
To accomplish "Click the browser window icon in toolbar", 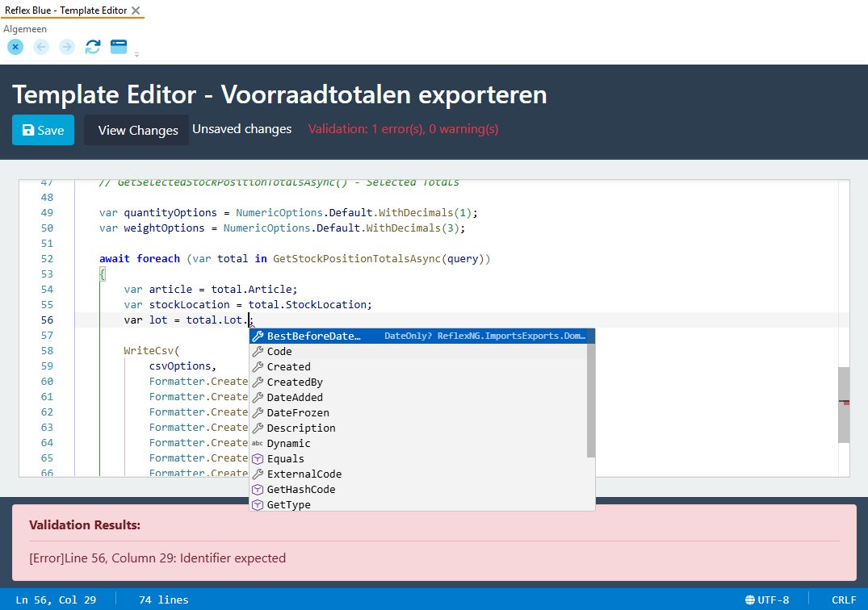I will (119, 47).
